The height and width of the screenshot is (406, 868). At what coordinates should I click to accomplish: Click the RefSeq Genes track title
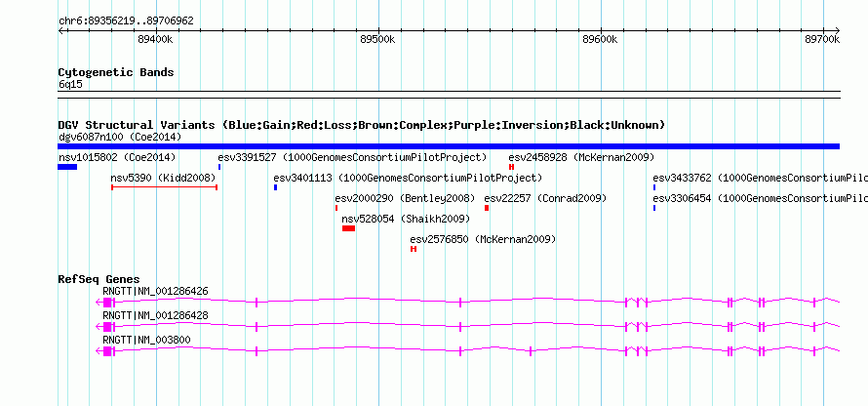point(99,279)
